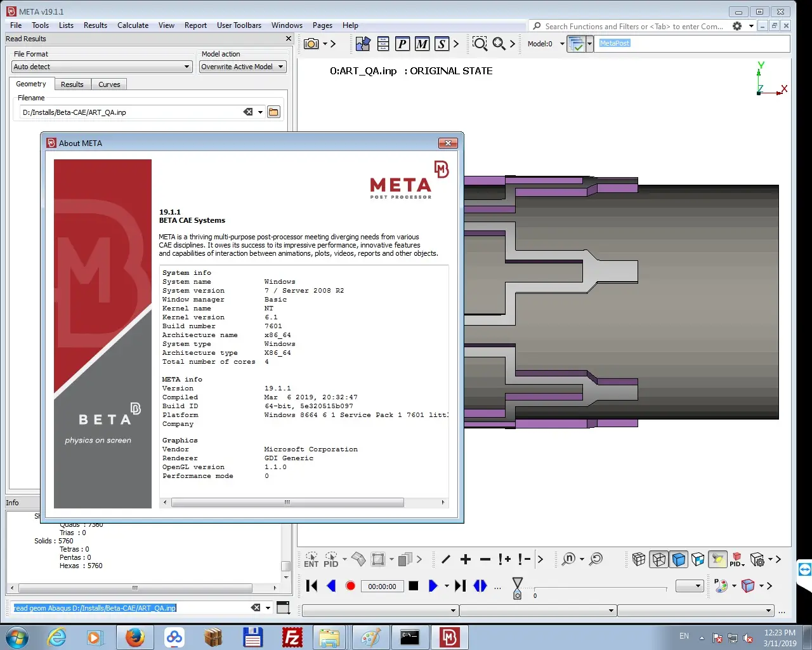
Task: Open dropdown arrow next to camera icon
Action: (325, 44)
